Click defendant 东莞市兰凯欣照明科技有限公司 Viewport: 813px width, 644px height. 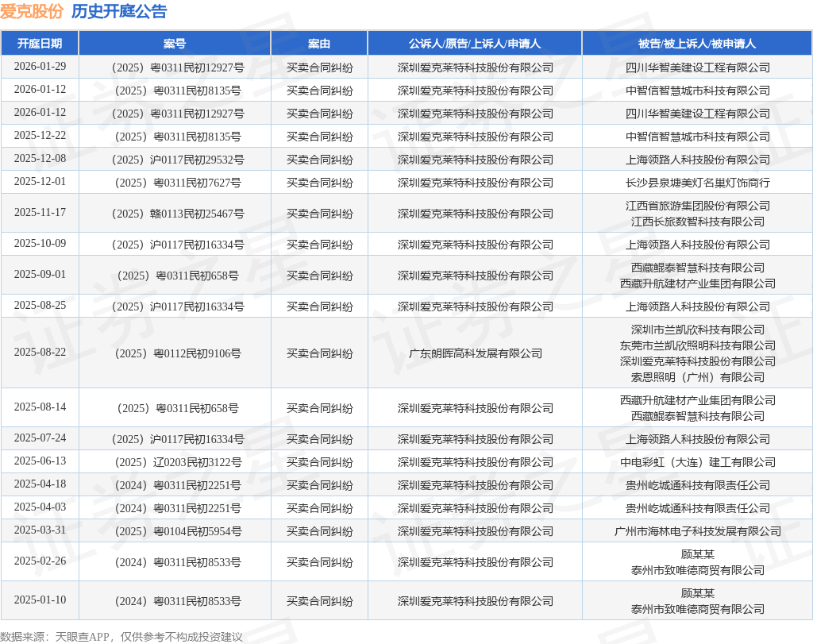click(697, 345)
